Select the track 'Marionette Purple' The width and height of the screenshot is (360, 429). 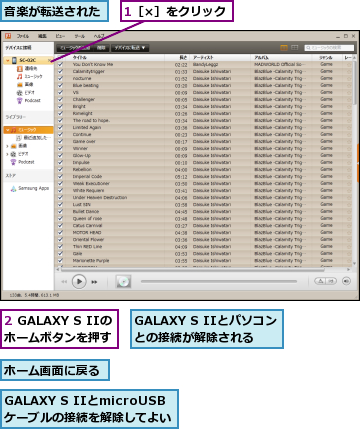click(x=91, y=260)
